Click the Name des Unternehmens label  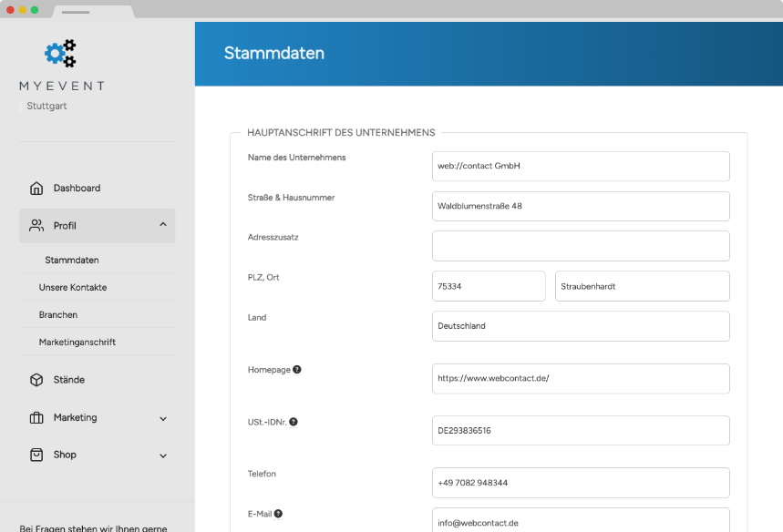coord(296,158)
